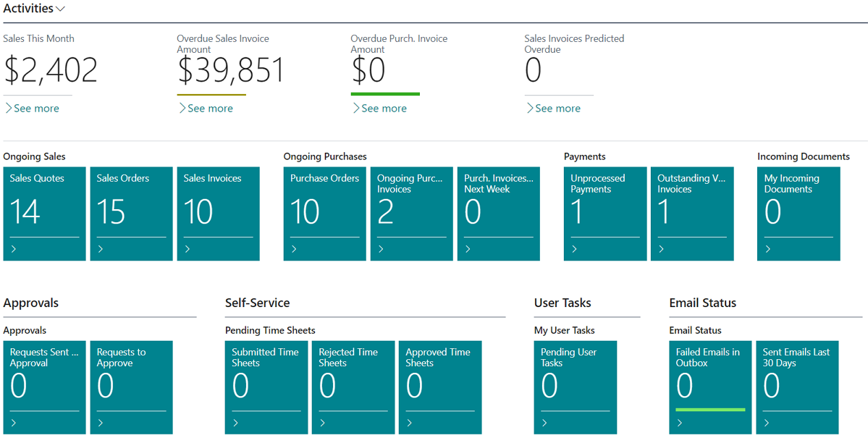Click arrow icon on Sales Invoices tile
This screenshot has height=438, width=868.
tap(187, 249)
